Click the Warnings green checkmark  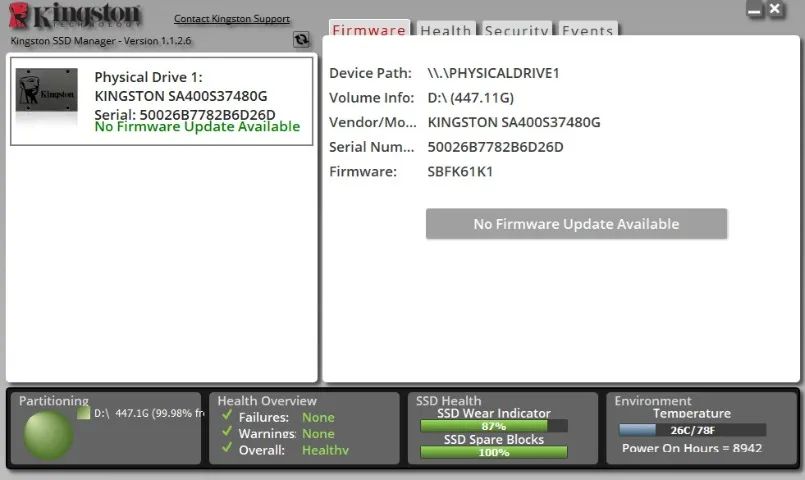[x=227, y=432]
